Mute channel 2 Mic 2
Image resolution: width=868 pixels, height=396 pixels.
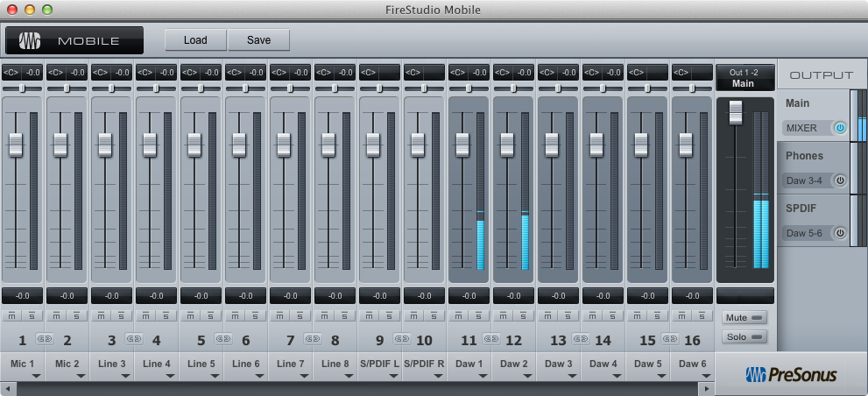[x=57, y=315]
